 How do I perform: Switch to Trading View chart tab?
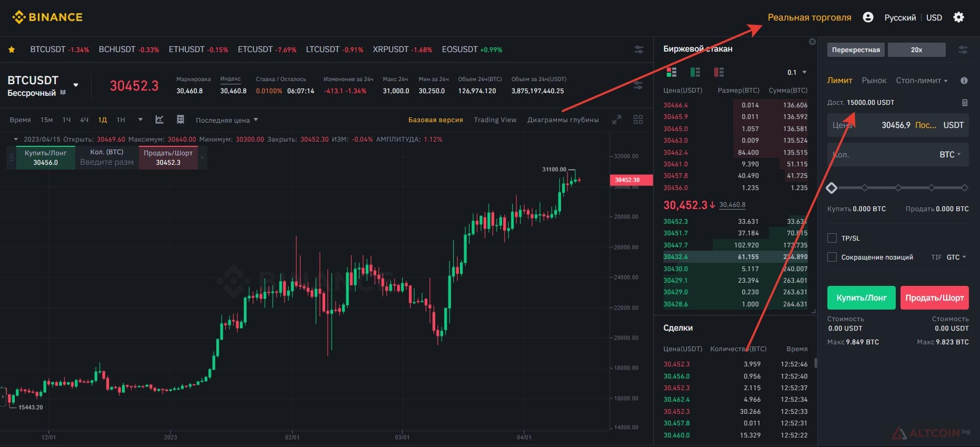pos(495,120)
